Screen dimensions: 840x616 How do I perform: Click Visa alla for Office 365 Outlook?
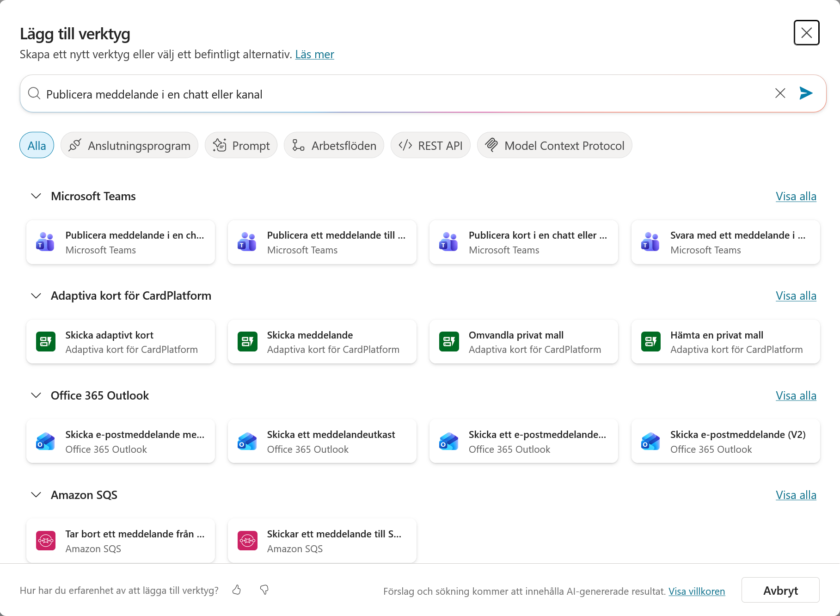(x=796, y=395)
